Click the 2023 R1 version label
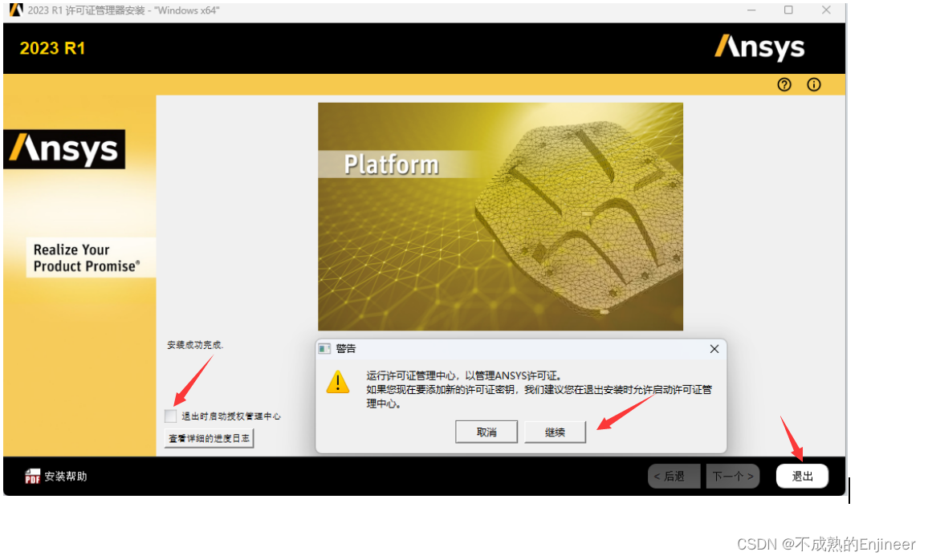The image size is (928, 560). [x=53, y=48]
